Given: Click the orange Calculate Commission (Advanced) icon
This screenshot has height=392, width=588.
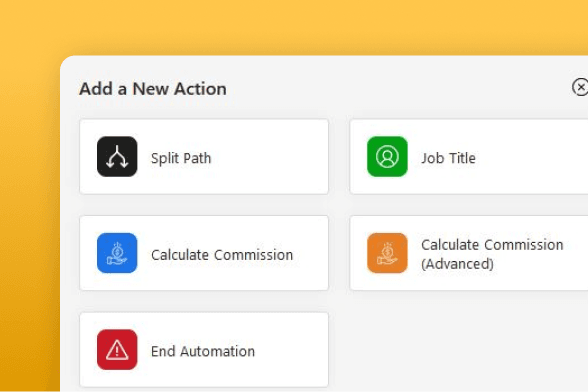Looking at the screenshot, I should [387, 253].
